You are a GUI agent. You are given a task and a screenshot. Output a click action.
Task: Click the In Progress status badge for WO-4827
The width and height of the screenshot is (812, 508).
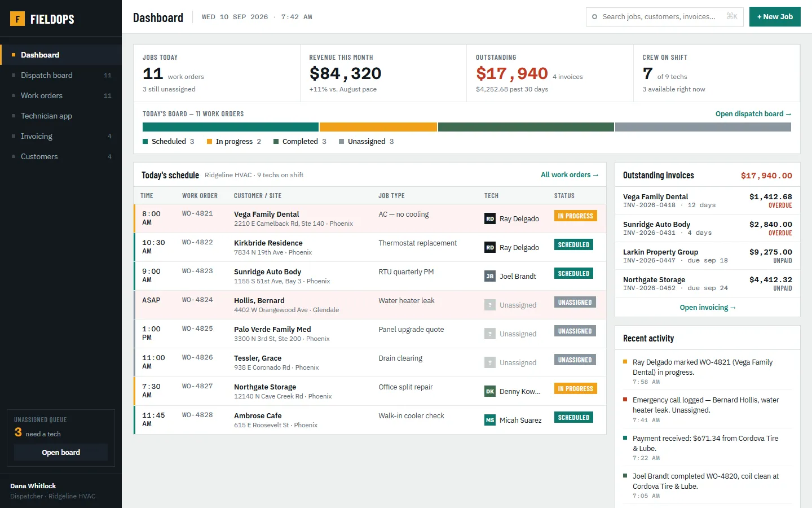(x=575, y=388)
